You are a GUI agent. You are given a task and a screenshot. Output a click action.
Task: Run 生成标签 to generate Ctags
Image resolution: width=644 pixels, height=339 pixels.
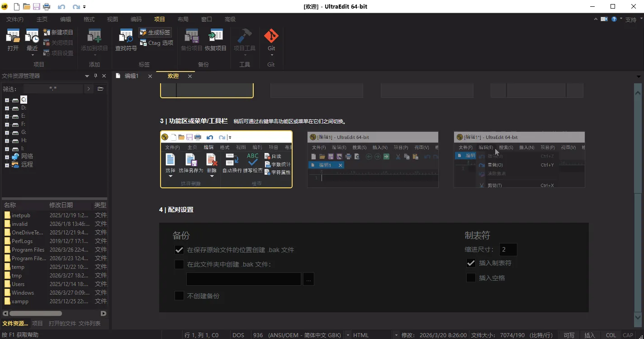click(x=155, y=32)
